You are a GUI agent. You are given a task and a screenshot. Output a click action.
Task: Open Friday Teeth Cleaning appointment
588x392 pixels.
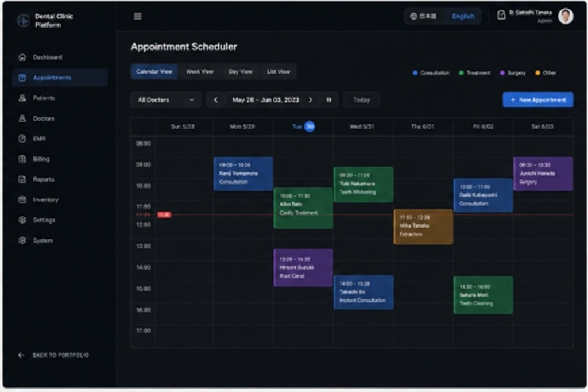pyautogui.click(x=483, y=295)
